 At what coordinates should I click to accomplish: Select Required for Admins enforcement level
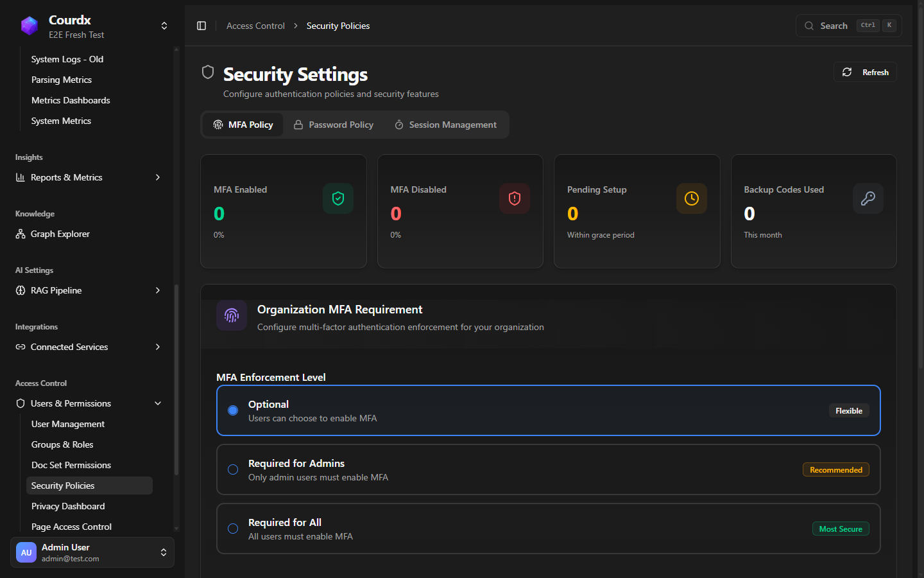pos(232,469)
